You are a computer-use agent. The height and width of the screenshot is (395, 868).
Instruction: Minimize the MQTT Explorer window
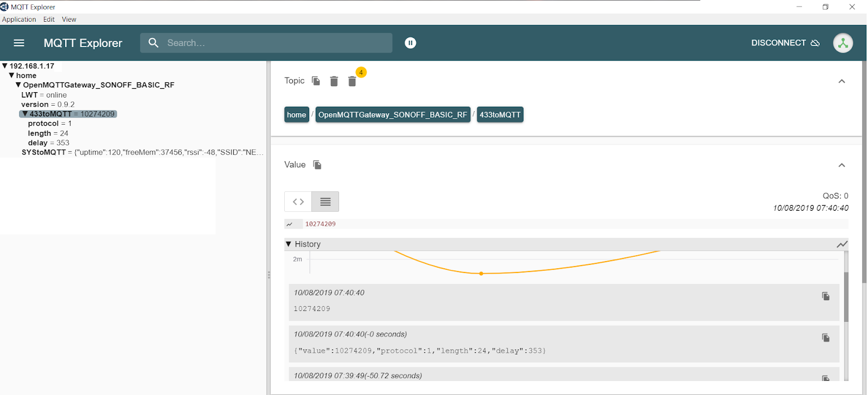pos(799,7)
